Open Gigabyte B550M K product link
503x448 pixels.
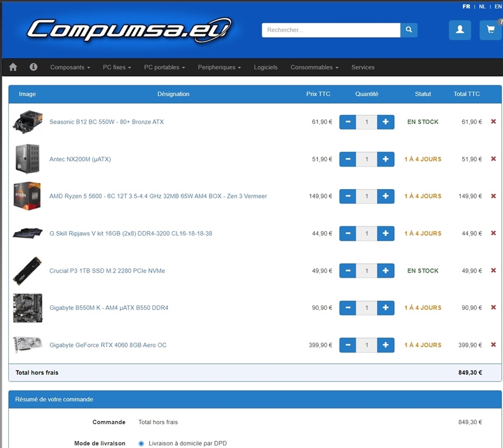pos(109,308)
